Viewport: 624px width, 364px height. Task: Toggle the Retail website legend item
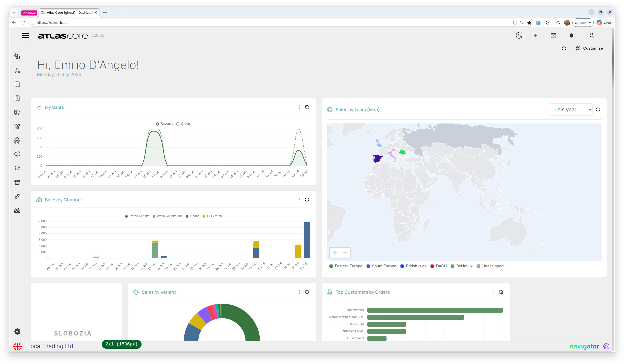[137, 216]
